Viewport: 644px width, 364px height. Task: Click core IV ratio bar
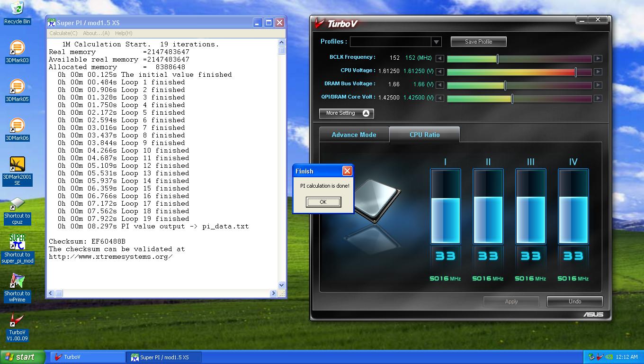(x=573, y=206)
